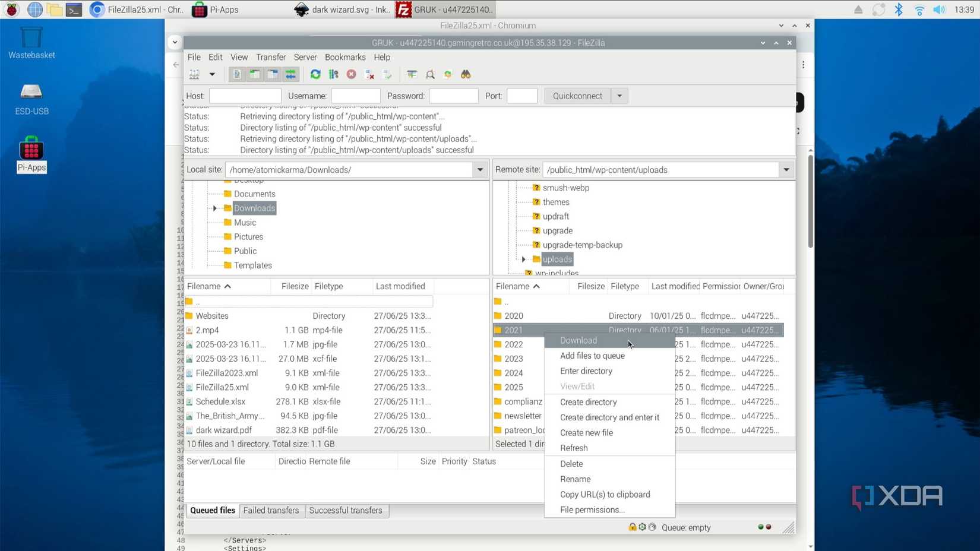Select the FileZilla25.xml file row
The image size is (980, 551).
coord(309,387)
